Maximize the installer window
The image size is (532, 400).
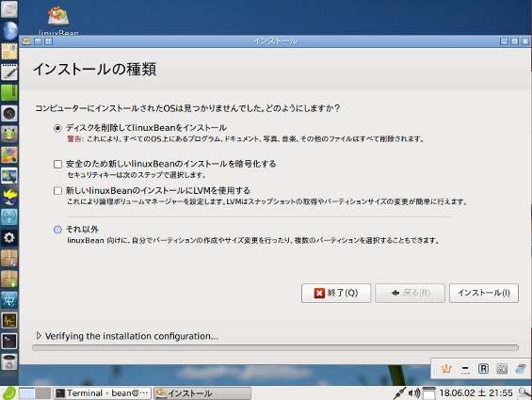click(x=515, y=41)
